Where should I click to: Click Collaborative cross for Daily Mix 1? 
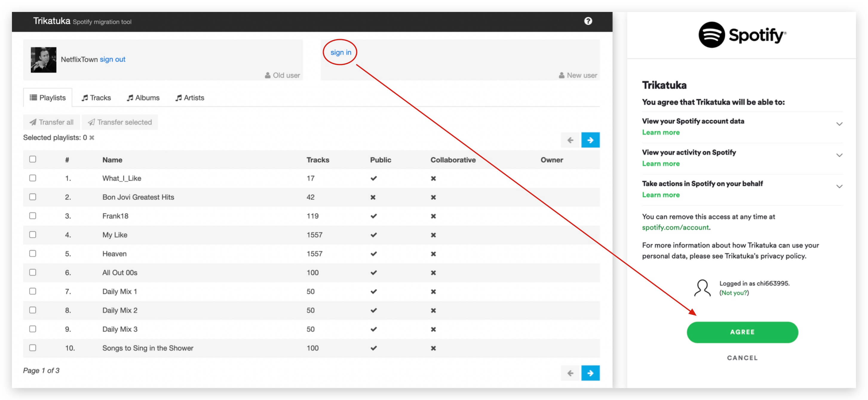(x=433, y=291)
